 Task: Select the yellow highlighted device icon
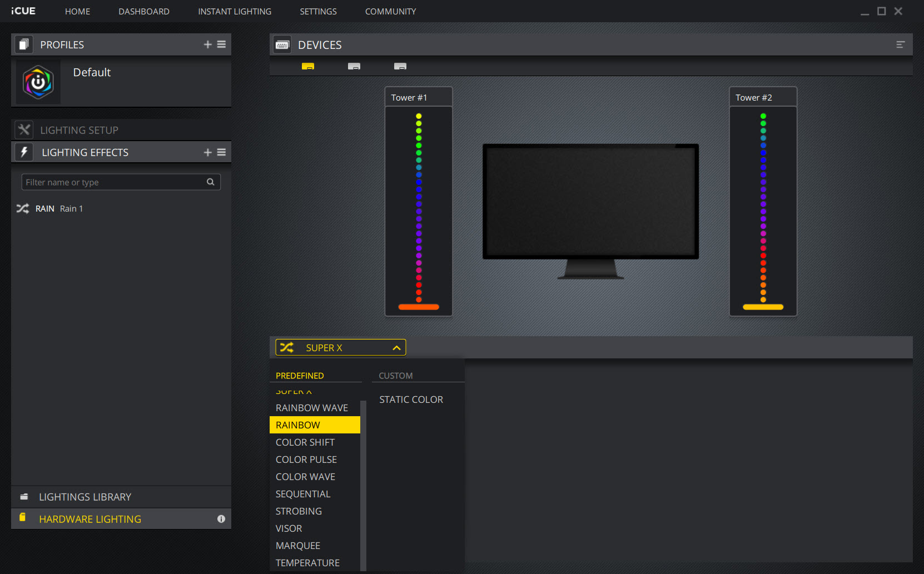[x=308, y=66]
